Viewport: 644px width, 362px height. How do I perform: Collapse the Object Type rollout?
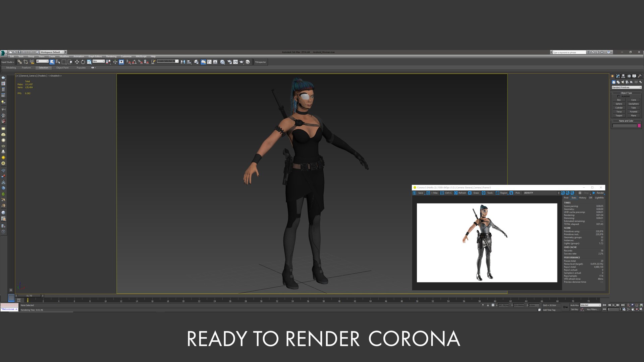point(626,93)
